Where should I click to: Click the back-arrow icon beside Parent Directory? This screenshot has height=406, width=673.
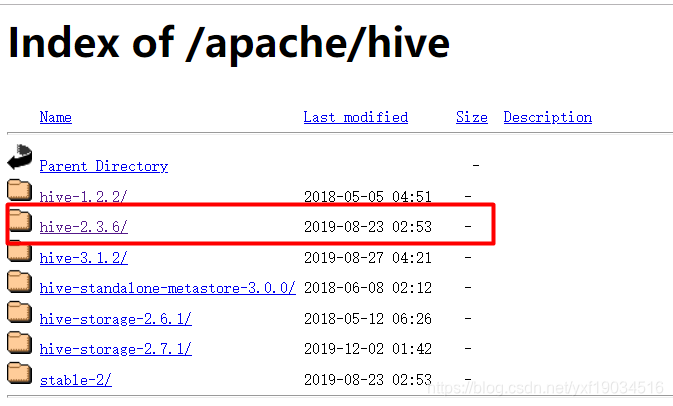pos(20,157)
